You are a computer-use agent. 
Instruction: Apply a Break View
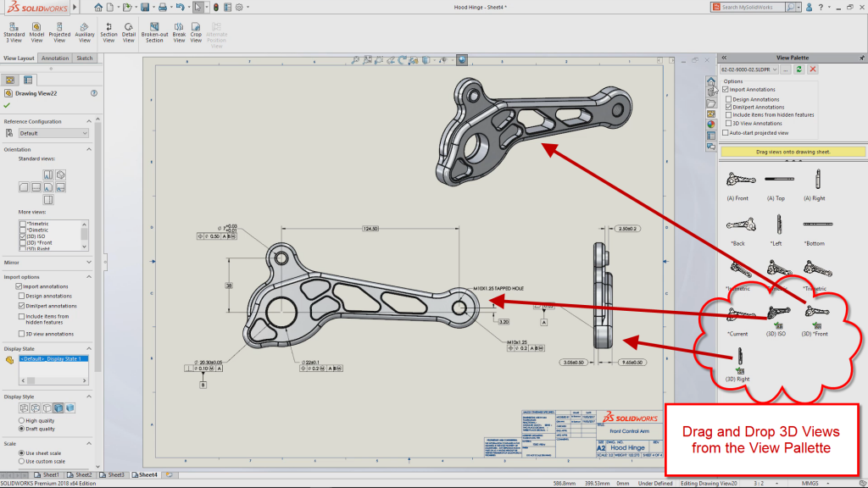click(x=179, y=33)
